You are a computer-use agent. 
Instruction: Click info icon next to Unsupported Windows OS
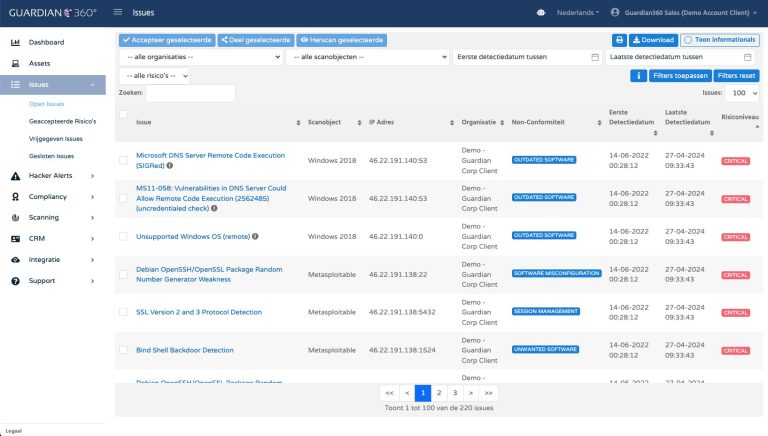pos(255,237)
